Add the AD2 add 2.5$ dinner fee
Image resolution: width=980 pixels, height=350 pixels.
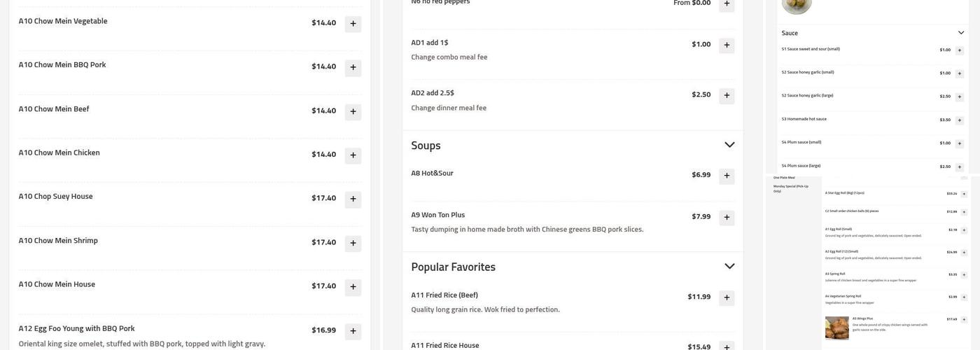point(727,96)
